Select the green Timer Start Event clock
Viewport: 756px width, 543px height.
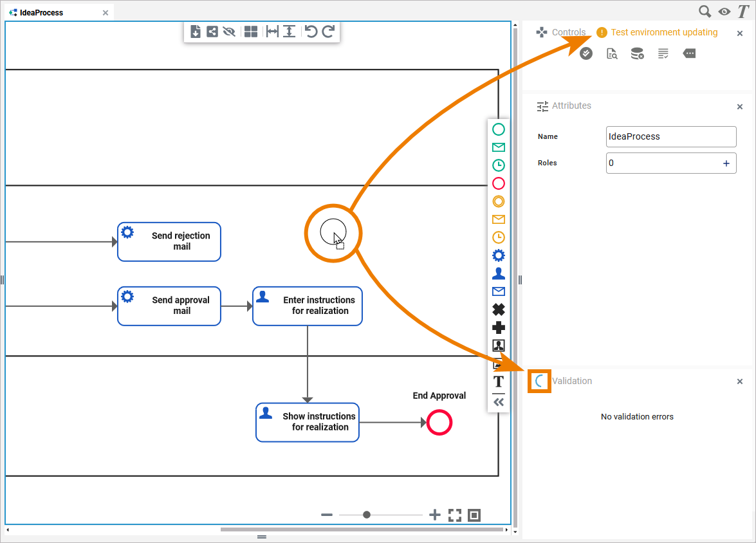(499, 165)
